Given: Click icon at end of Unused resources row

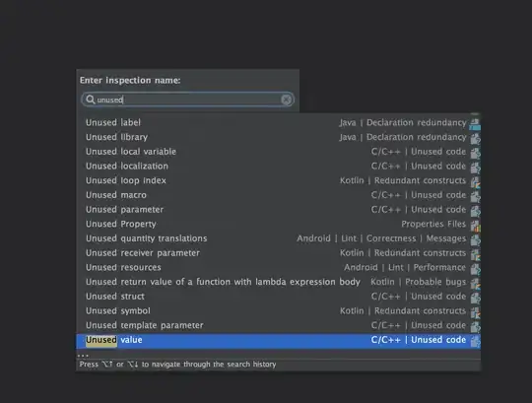Looking at the screenshot, I should [475, 268].
